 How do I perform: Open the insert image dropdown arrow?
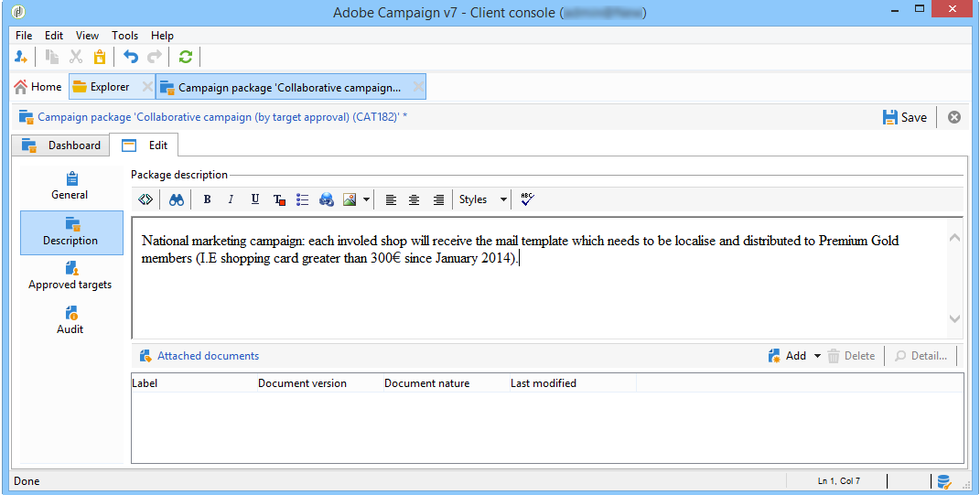pos(366,199)
